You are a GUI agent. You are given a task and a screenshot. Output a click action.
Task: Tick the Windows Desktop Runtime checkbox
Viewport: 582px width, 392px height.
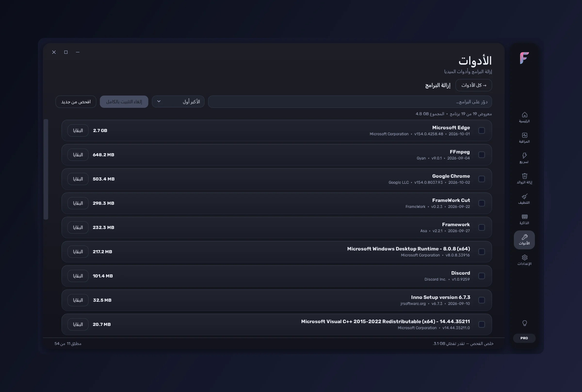[x=482, y=252]
